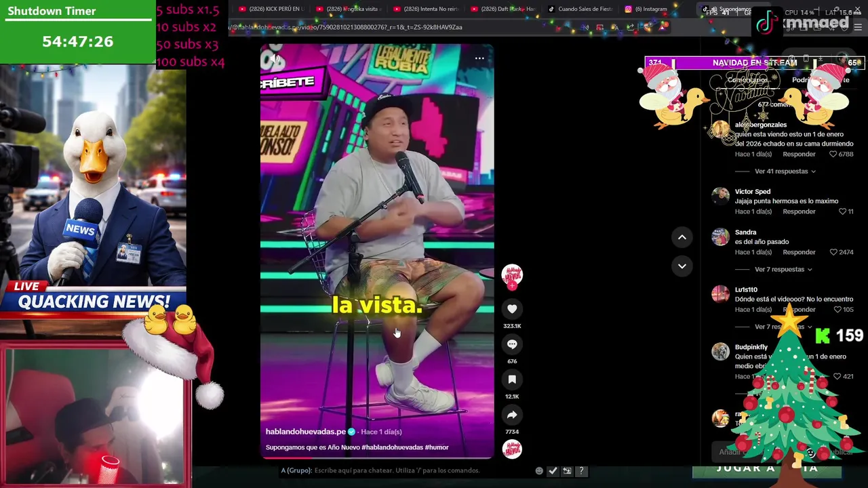Open #humor hashtag link
The width and height of the screenshot is (868, 488).
437,447
